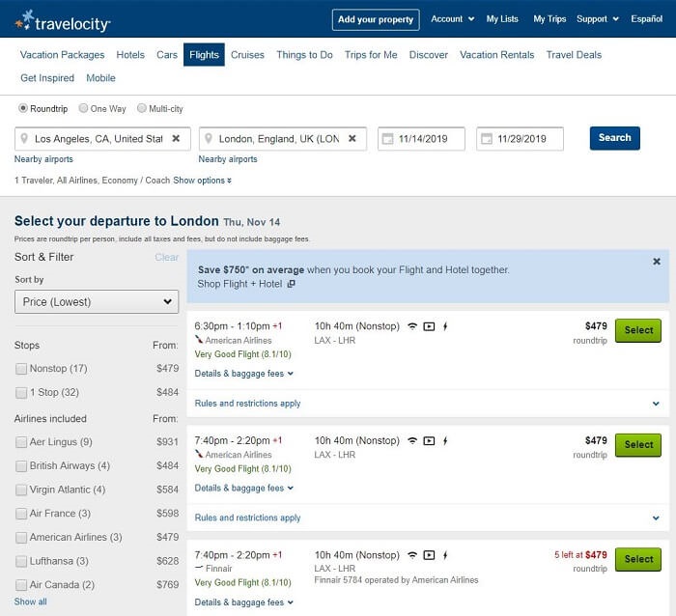Open the Support dropdown menu
The width and height of the screenshot is (676, 616).
[x=598, y=19]
